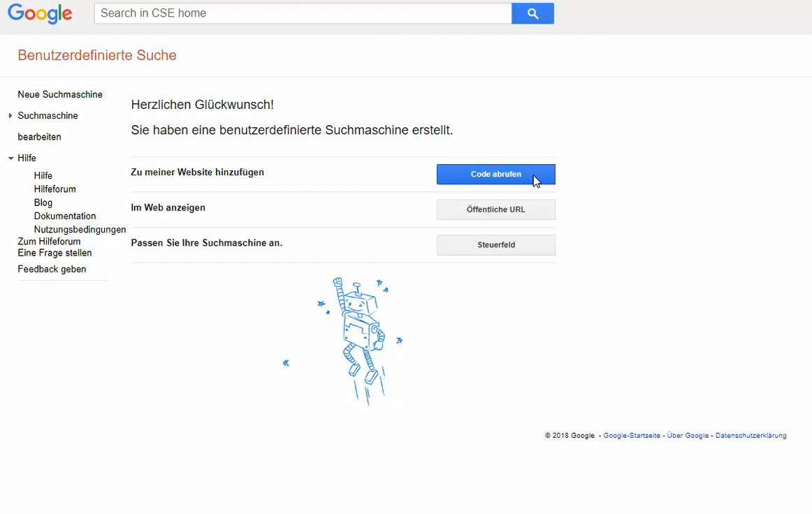Click Feedback geben in sidebar
This screenshot has width=812, height=514.
pos(52,269)
